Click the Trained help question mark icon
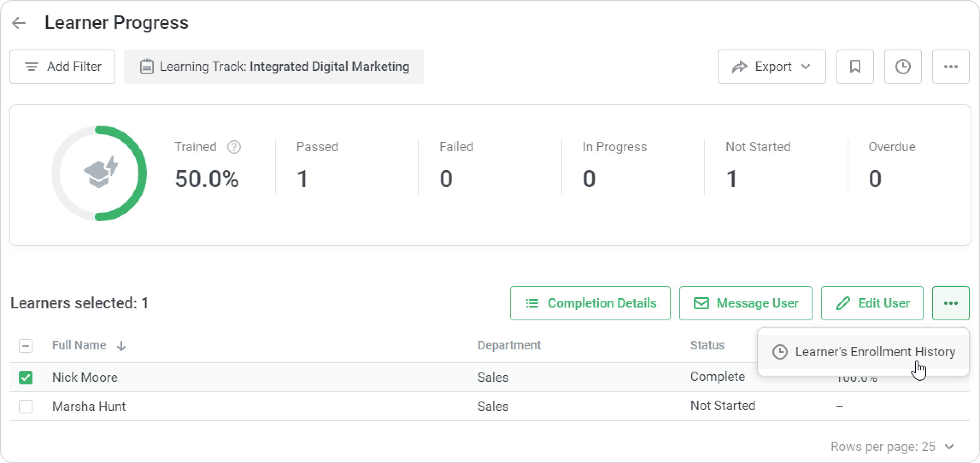This screenshot has width=980, height=463. 234,147
